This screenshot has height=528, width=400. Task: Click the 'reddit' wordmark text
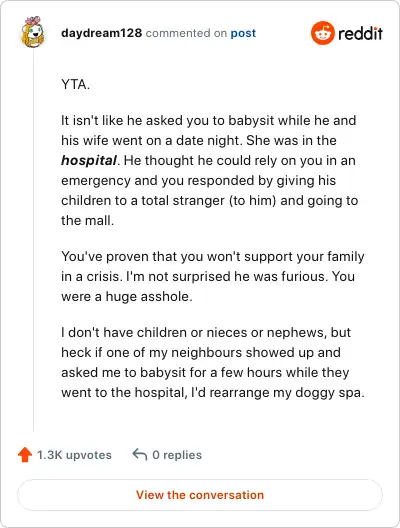(x=360, y=33)
